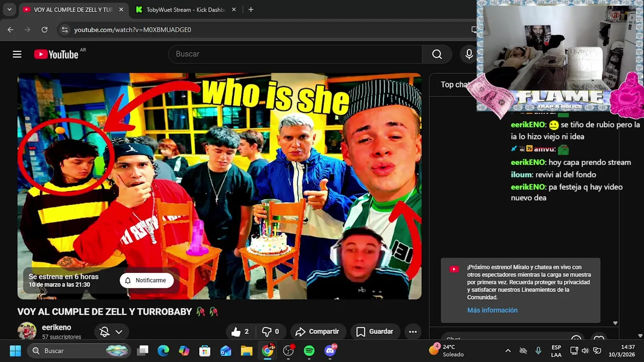Focus the YouTube Buscar search field
This screenshot has width=644, height=362.
(295, 54)
